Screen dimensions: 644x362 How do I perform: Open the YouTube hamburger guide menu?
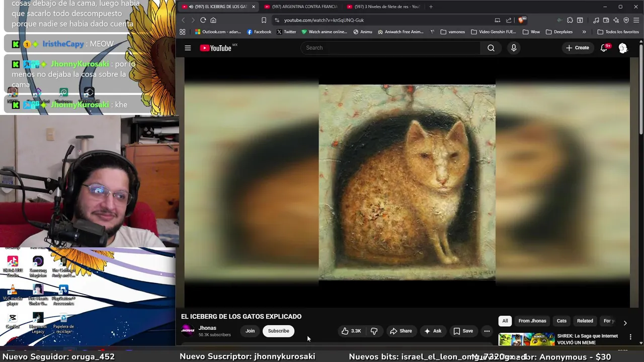click(188, 48)
